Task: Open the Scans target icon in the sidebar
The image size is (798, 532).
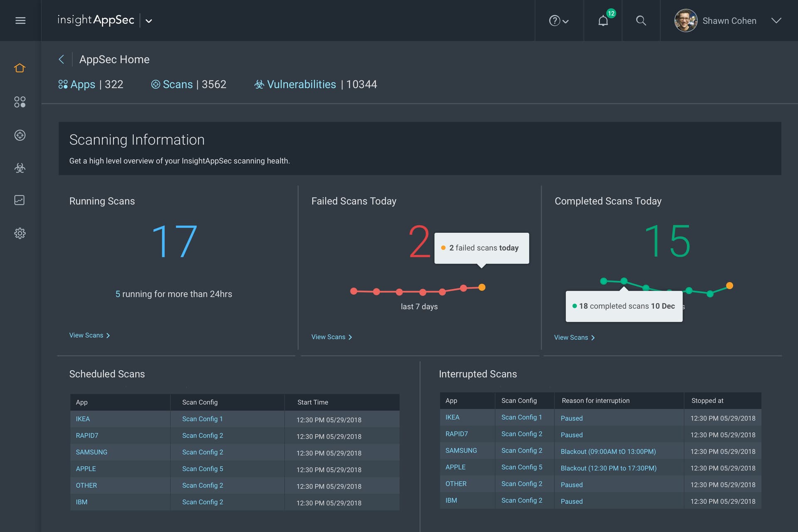Action: 20,135
